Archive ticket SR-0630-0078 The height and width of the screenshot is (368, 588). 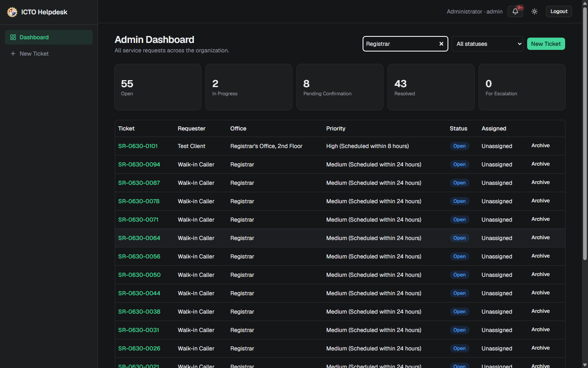pyautogui.click(x=541, y=201)
